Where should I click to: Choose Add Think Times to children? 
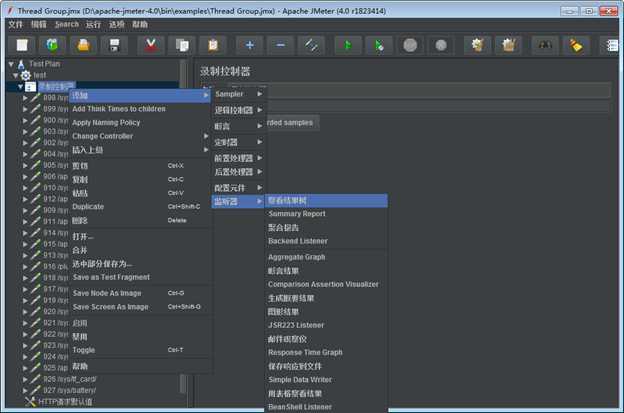pyautogui.click(x=140, y=109)
